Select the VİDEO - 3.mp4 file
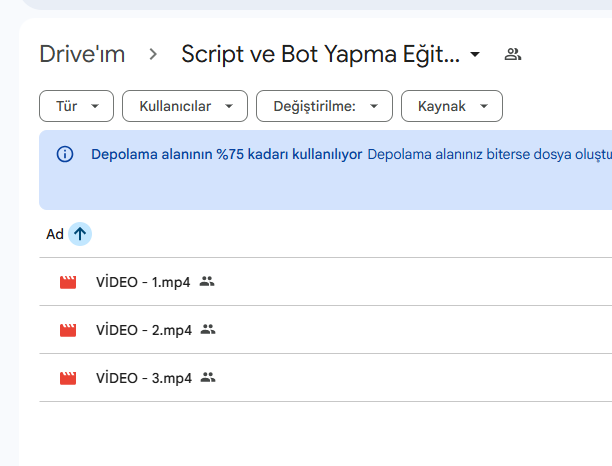 point(326,378)
